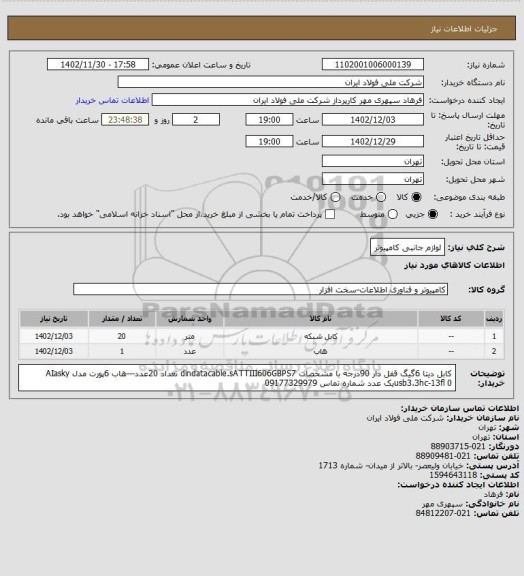Image resolution: width=524 pixels, height=576 pixels.
Task: Click the تعداد / مقدار column header
Action: tap(122, 319)
